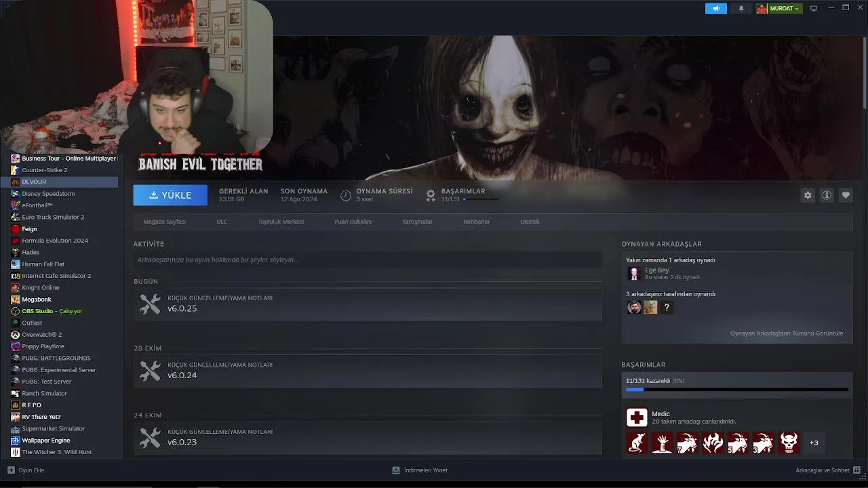Viewport: 868px width, 488px height.
Task: Click the MUROAT profile avatar
Action: [762, 8]
